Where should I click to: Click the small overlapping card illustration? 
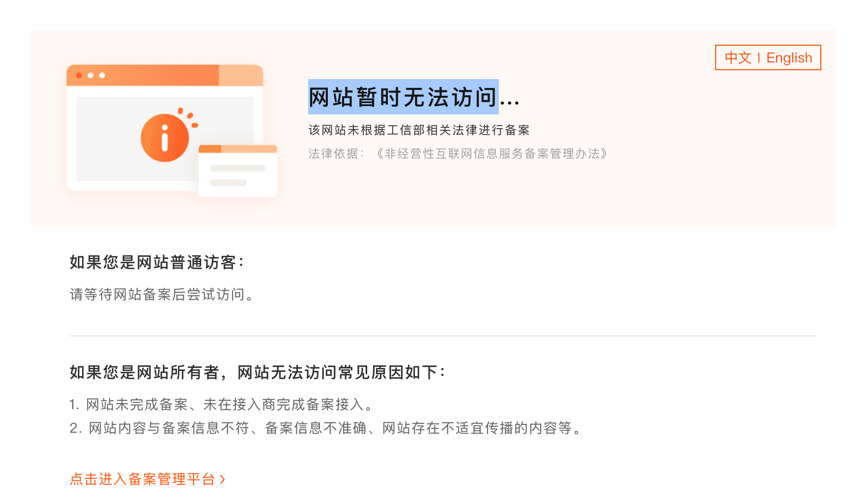[238, 171]
